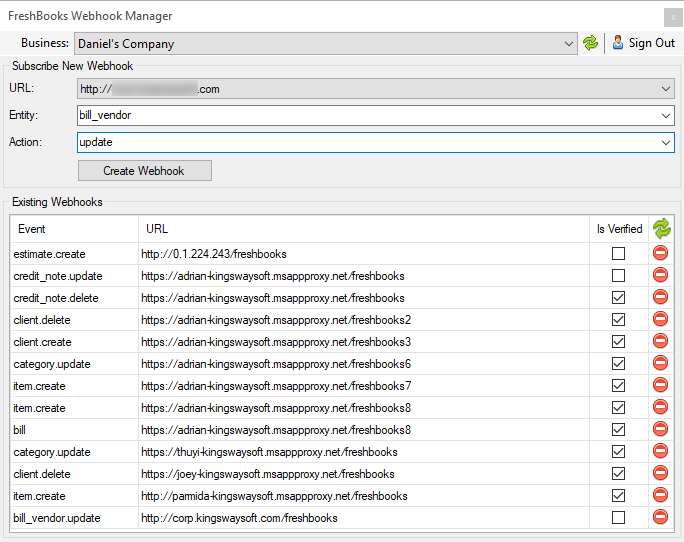684x542 pixels.
Task: Click inside the Action field text update
Action: (96, 142)
